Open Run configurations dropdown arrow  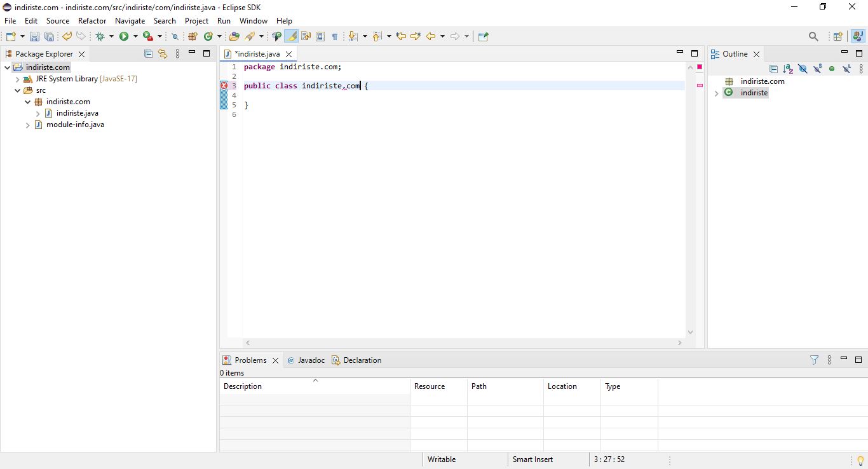click(135, 36)
